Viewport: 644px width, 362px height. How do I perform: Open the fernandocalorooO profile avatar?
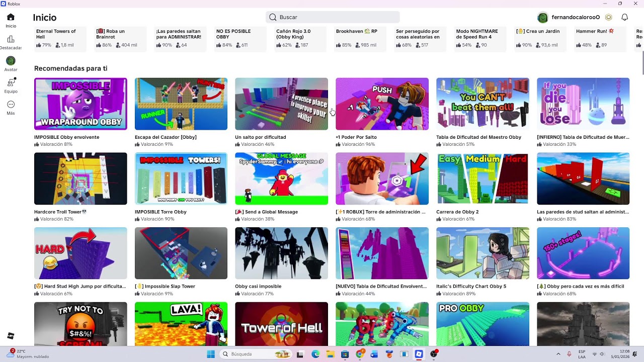(542, 18)
